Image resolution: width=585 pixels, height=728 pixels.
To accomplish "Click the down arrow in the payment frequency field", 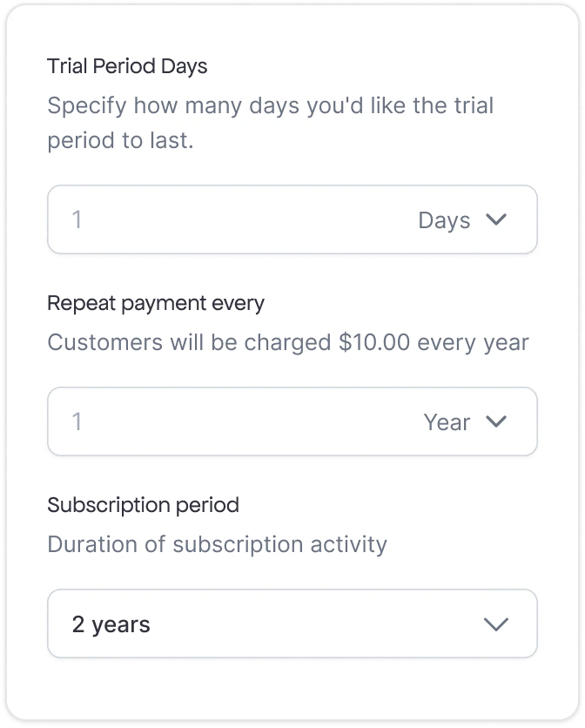I will tap(496, 422).
